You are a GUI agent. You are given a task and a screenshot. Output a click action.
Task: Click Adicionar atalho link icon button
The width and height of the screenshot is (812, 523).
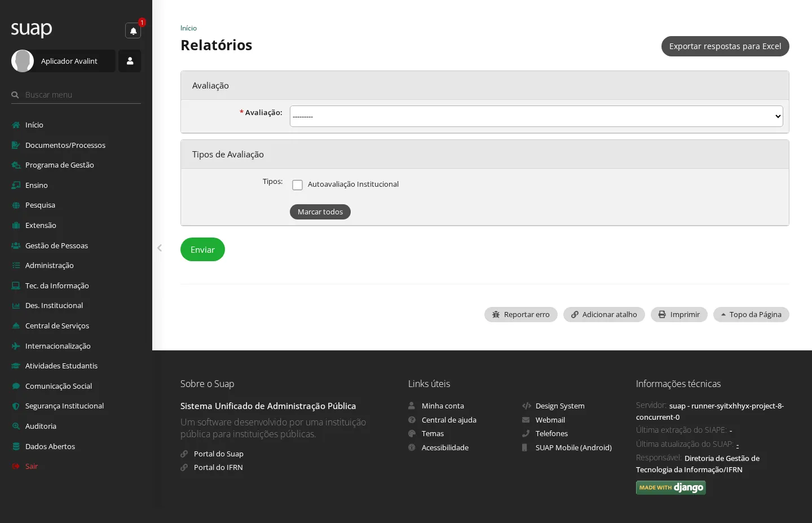pyautogui.click(x=604, y=315)
